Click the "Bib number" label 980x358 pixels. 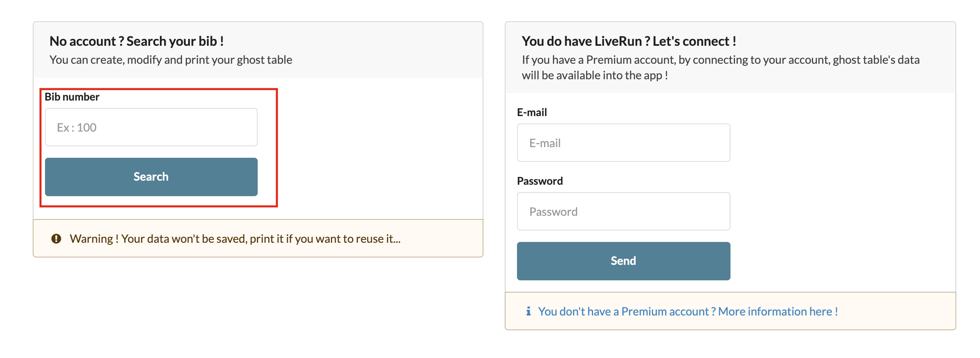[x=72, y=97]
